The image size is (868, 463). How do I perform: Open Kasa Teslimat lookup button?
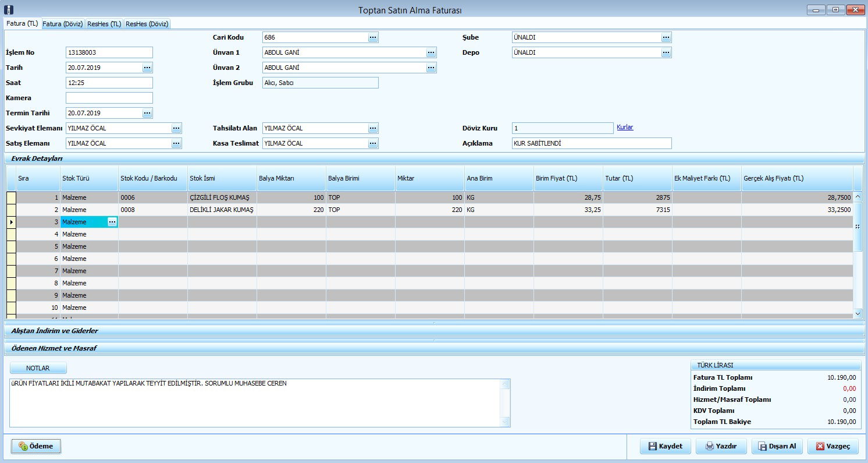[373, 143]
